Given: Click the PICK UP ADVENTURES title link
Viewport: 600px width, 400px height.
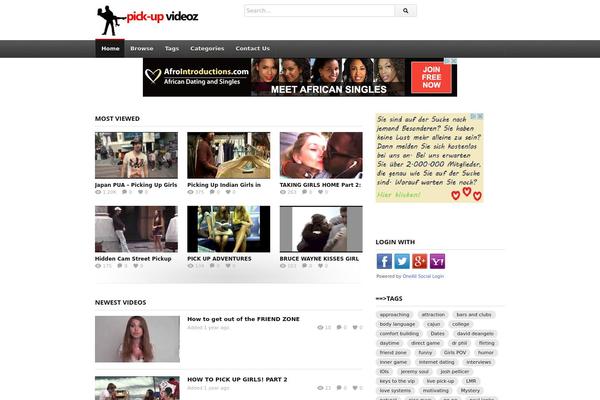Looking at the screenshot, I should click(x=219, y=259).
